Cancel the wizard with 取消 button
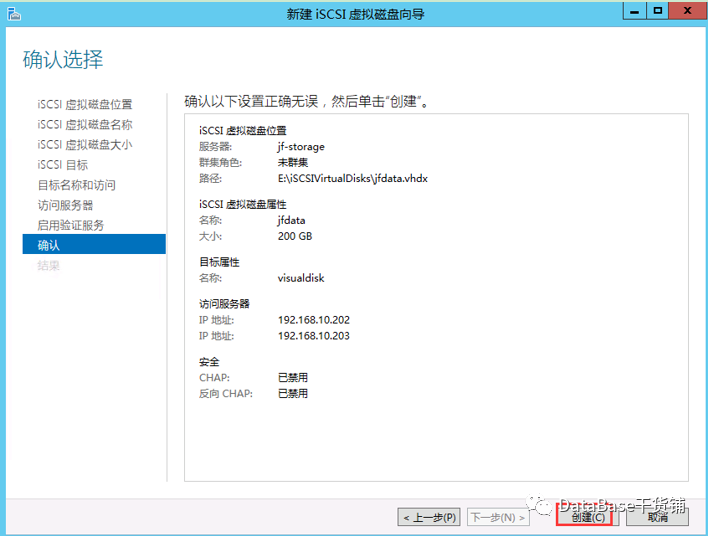This screenshot has height=536, width=708. click(x=657, y=517)
